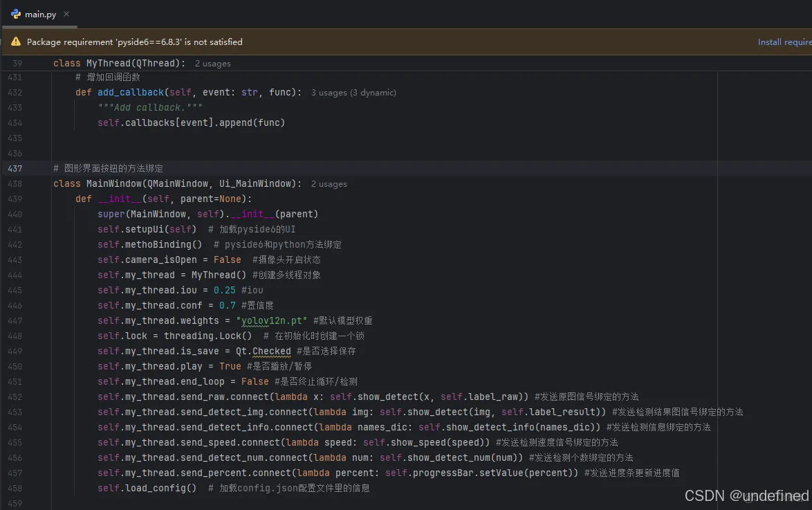Open the '2 usages' hint beside MyThread
Screen dimensions: 812x510
(x=213, y=63)
